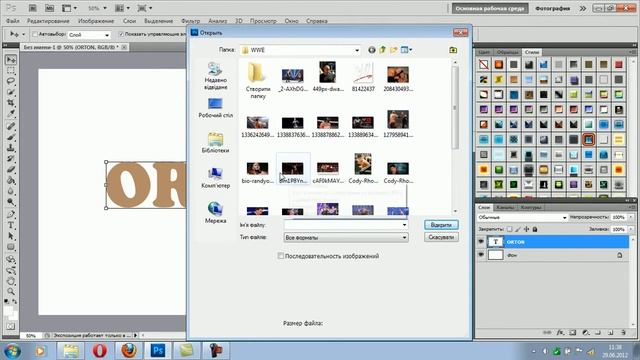
Task: Hide the background layer
Action: [x=481, y=255]
